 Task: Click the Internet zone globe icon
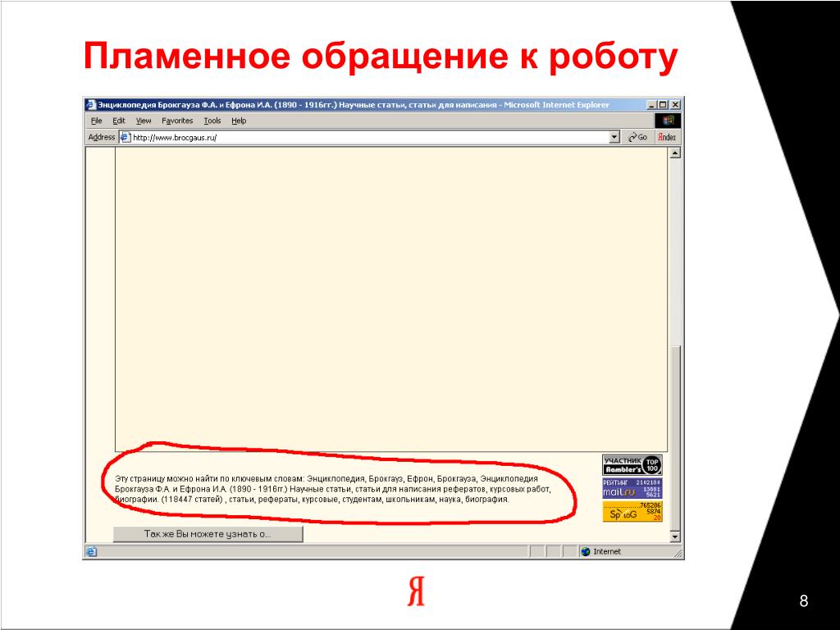click(586, 552)
